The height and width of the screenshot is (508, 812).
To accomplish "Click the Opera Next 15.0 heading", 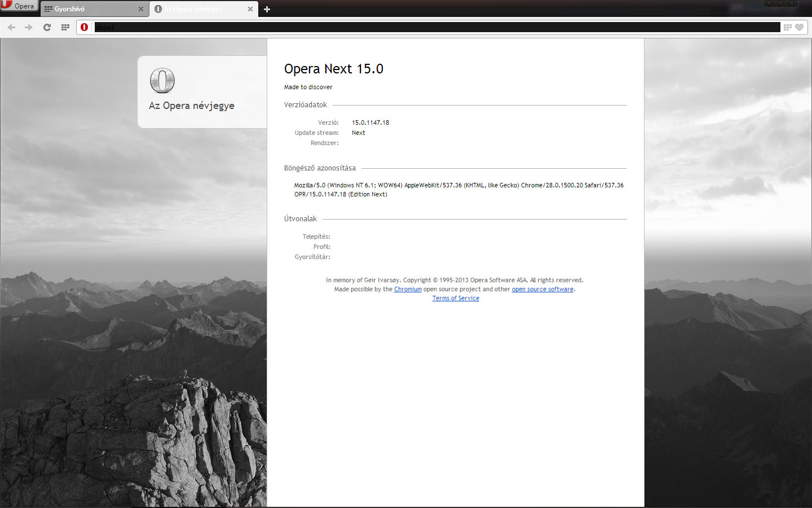I will pos(334,69).
